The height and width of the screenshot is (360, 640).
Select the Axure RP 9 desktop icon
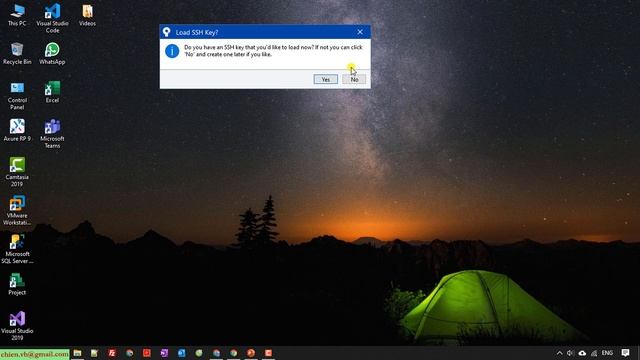point(17,130)
